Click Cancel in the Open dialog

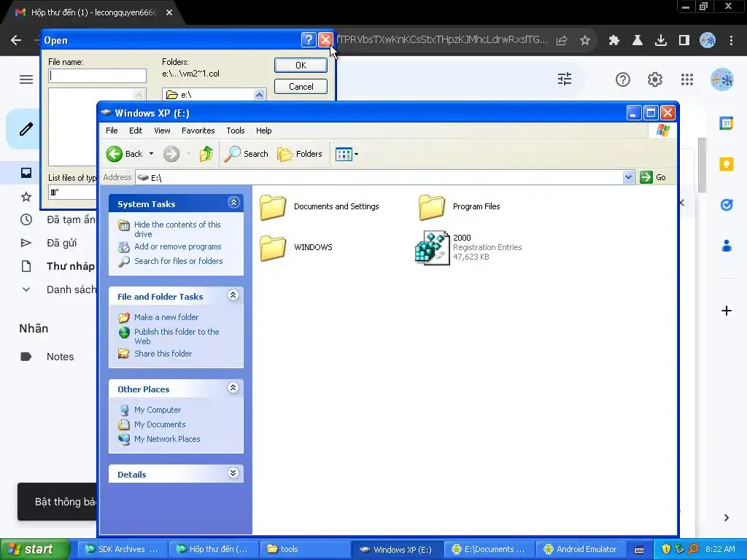[x=301, y=87]
